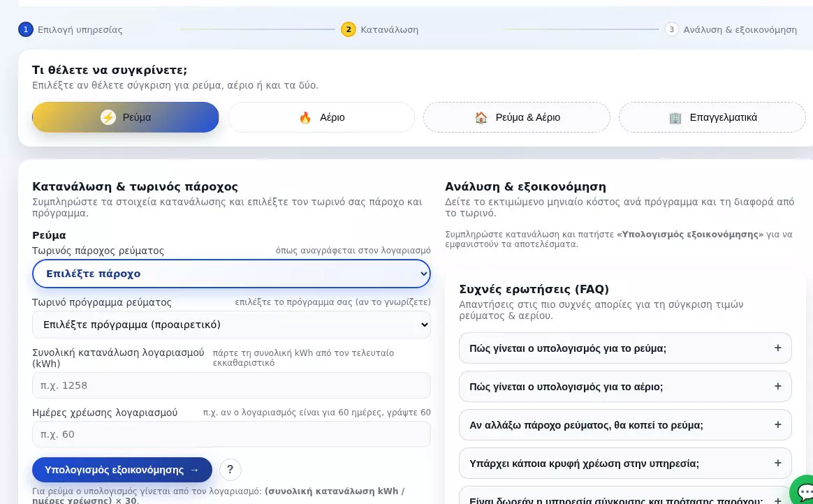
Task: Click the billing days input field
Action: tap(231, 434)
